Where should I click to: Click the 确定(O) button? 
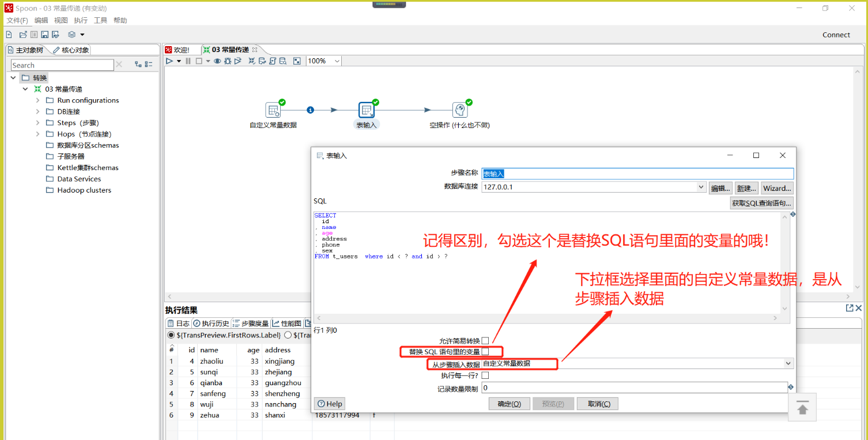[509, 404]
